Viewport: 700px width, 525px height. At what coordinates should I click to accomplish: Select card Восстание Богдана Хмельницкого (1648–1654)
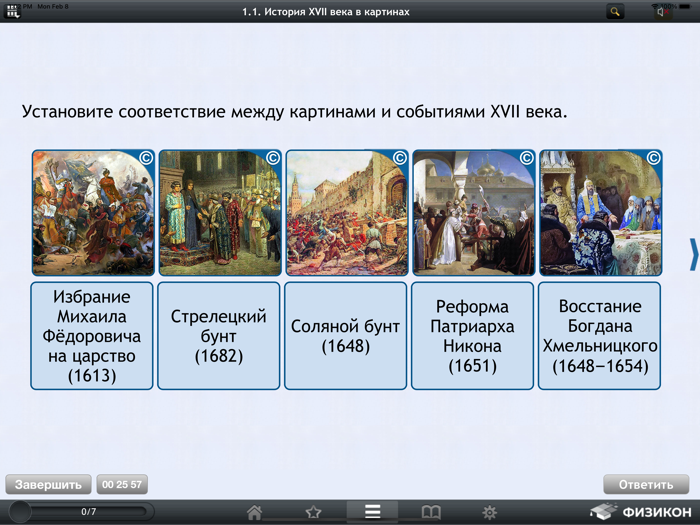pos(600,336)
